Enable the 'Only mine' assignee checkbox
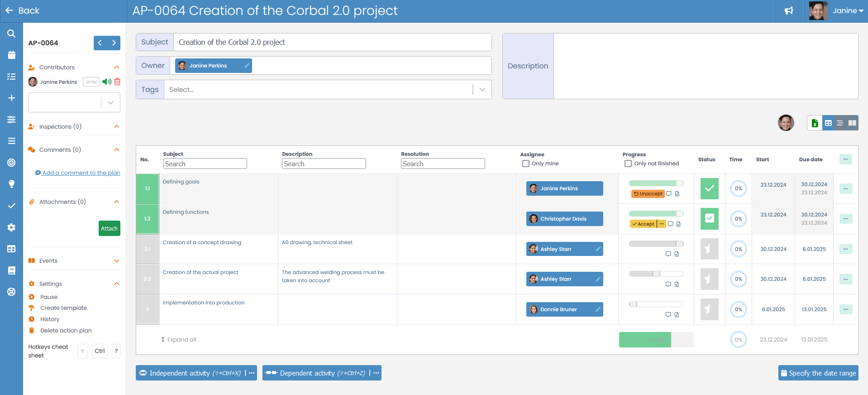This screenshot has width=868, height=395. [526, 164]
